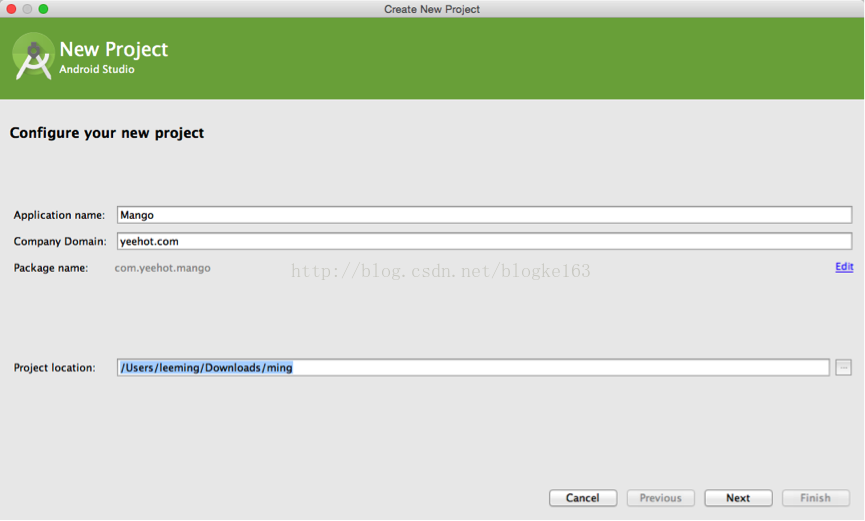Click the 'New Project' header title
The height and width of the screenshot is (521, 865).
[114, 49]
